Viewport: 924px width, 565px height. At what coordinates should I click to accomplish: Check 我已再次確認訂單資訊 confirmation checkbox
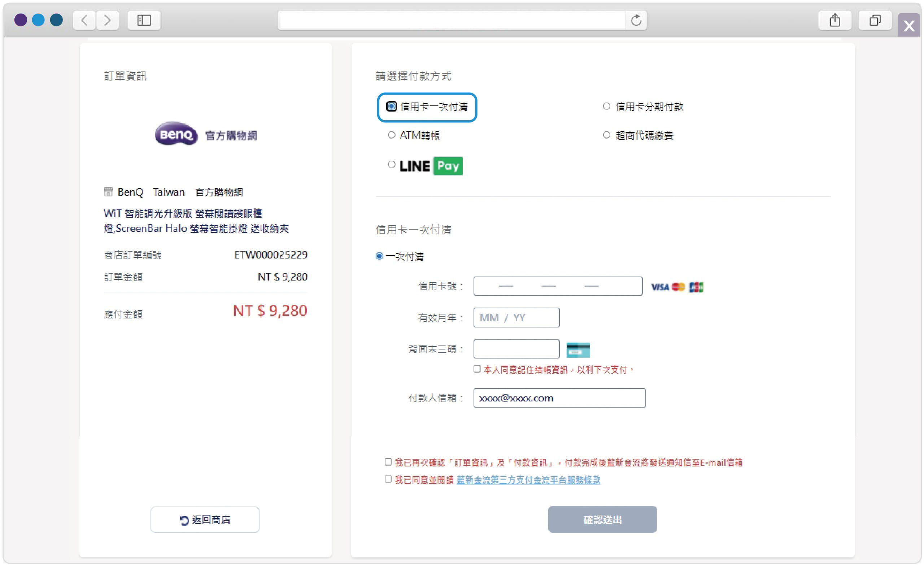click(x=388, y=462)
